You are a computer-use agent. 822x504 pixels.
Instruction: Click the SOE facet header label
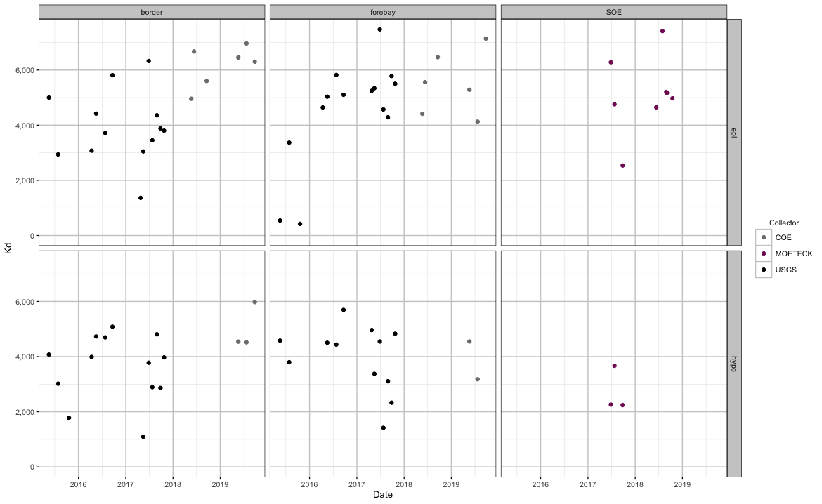[x=612, y=11]
